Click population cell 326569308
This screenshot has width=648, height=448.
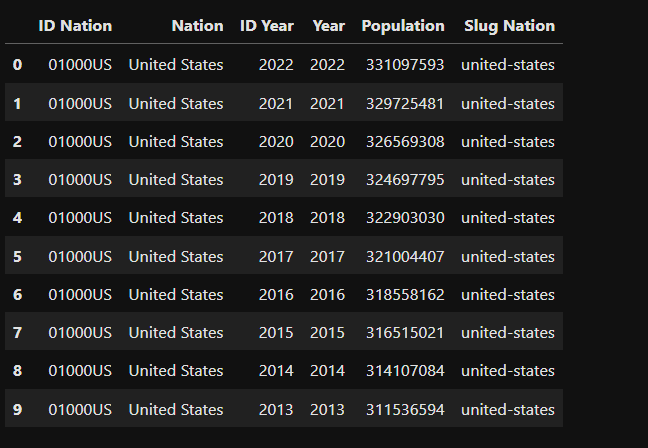(x=405, y=142)
